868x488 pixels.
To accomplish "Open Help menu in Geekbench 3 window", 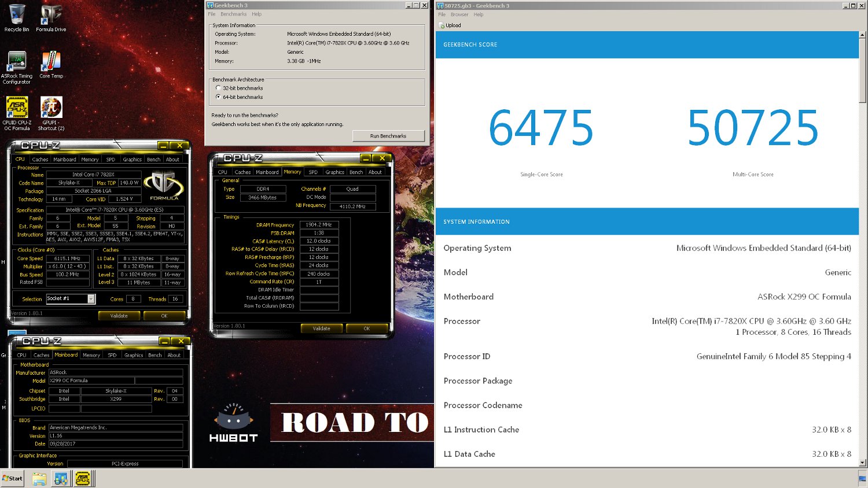I will [256, 14].
